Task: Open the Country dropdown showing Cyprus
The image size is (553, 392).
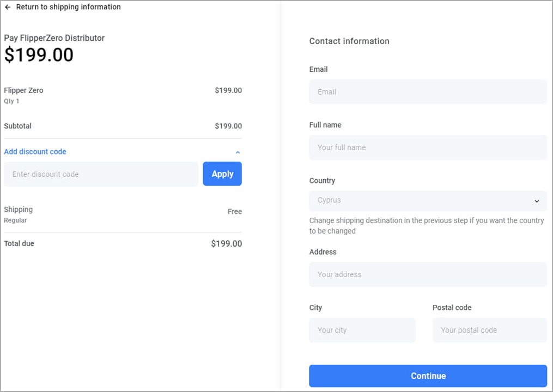Action: [x=420, y=200]
